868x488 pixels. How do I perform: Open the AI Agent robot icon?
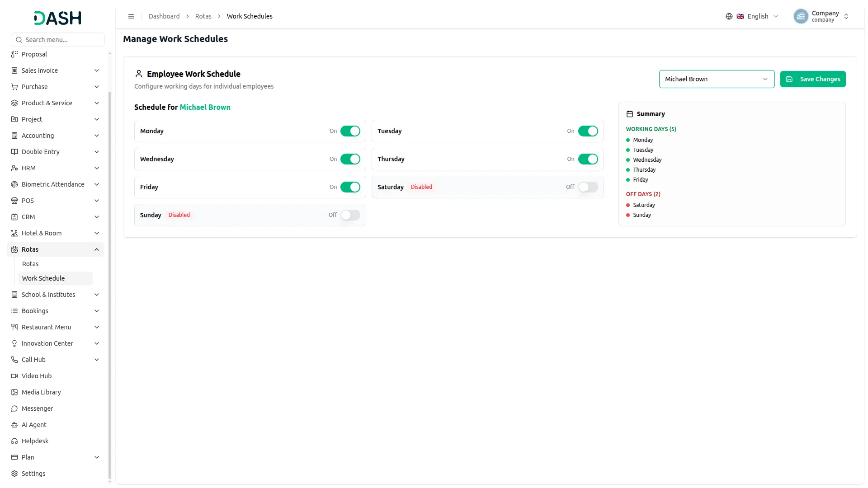coord(14,425)
